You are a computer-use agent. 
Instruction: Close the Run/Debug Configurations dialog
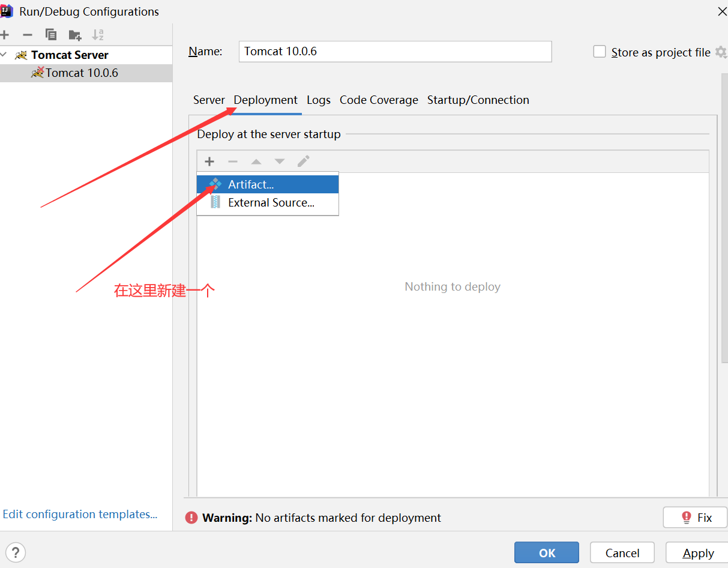[722, 11]
